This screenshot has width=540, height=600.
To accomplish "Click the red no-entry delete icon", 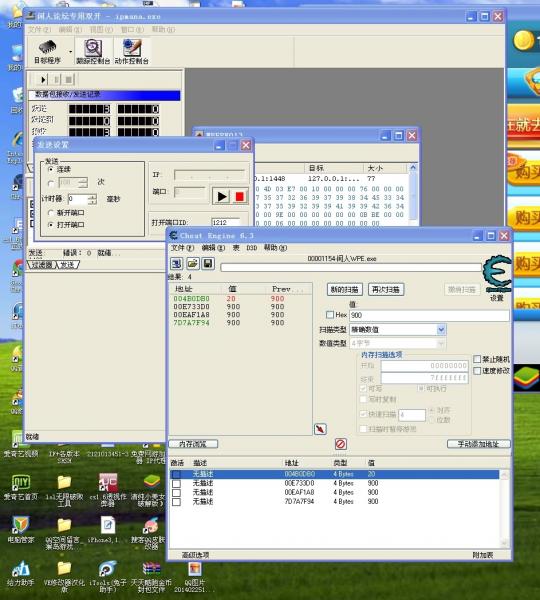I will click(341, 444).
